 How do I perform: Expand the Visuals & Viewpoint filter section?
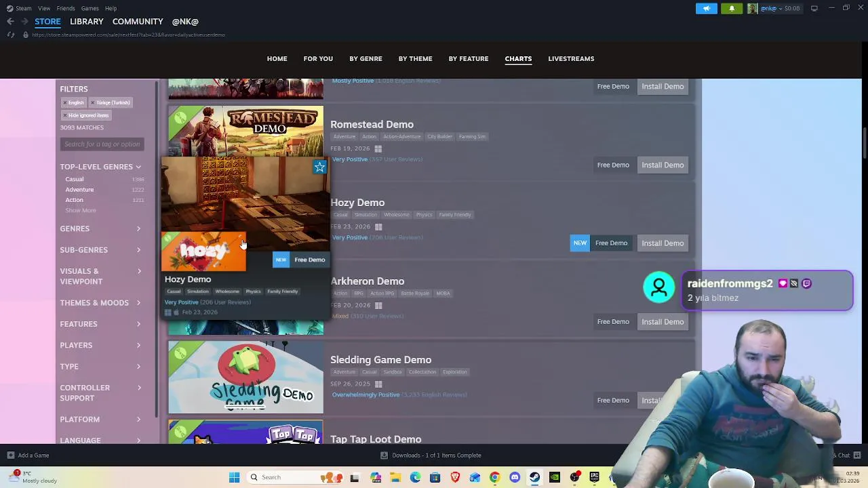coord(100,276)
